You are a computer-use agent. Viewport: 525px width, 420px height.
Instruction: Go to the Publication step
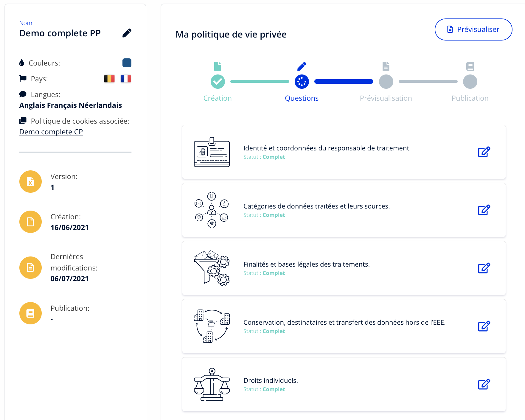pos(470,82)
